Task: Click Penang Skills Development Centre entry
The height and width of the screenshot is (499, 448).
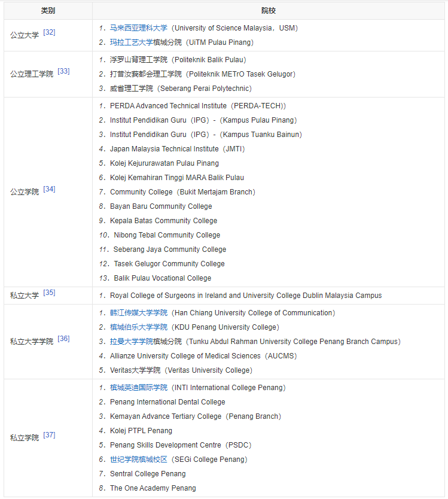Action: [181, 445]
